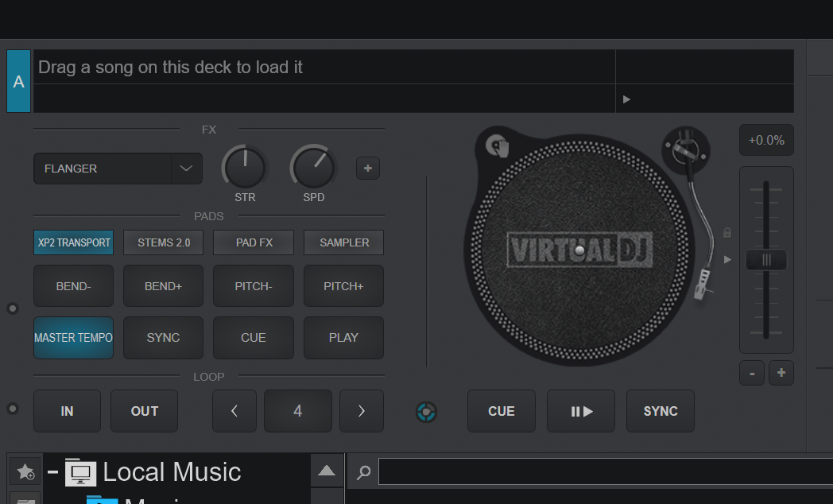Select the Local Music folder
The width and height of the screenshot is (833, 504).
tap(172, 472)
